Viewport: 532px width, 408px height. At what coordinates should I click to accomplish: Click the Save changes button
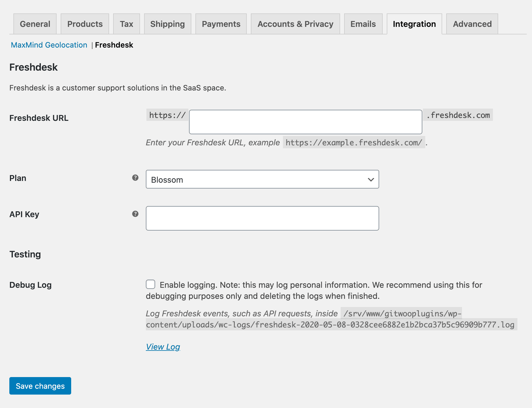(x=40, y=386)
